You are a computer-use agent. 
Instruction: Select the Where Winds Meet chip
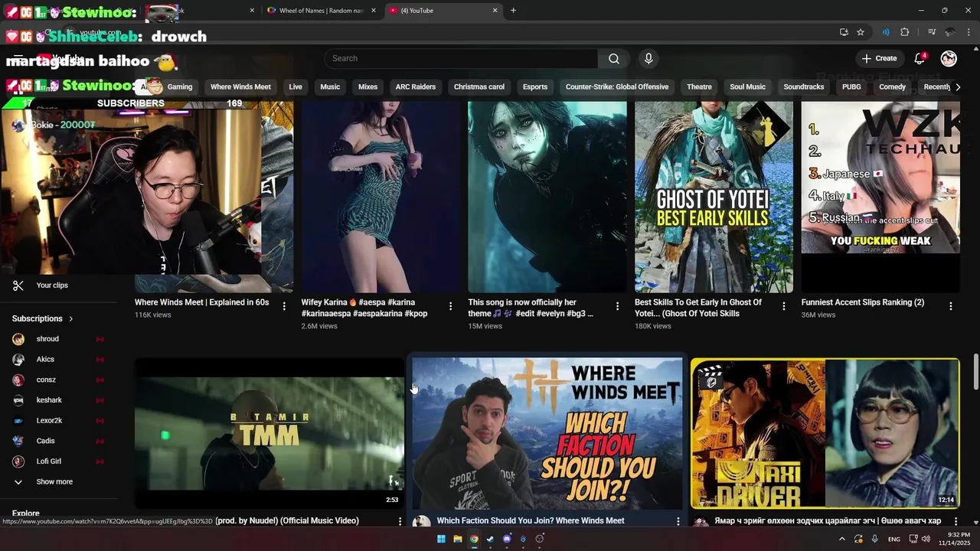click(x=240, y=87)
